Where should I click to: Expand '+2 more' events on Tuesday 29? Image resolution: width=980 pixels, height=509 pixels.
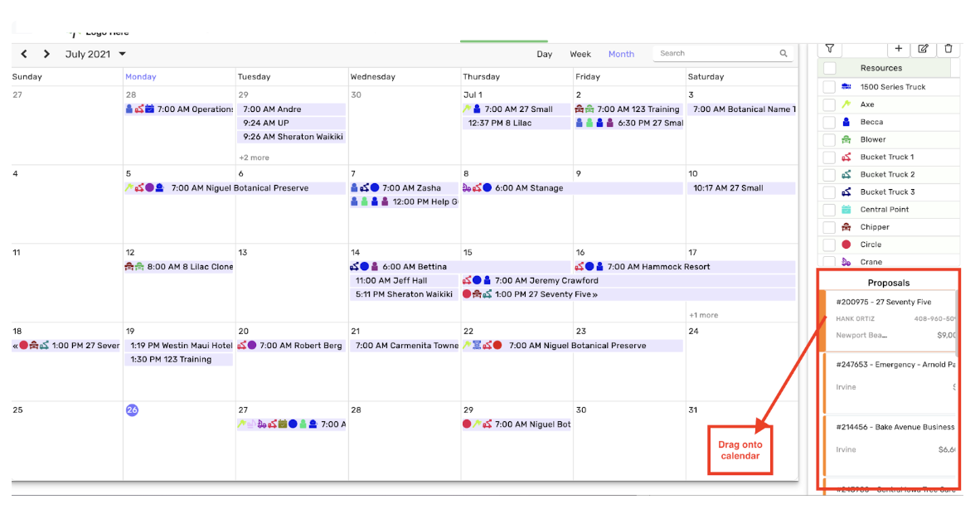[x=254, y=158]
